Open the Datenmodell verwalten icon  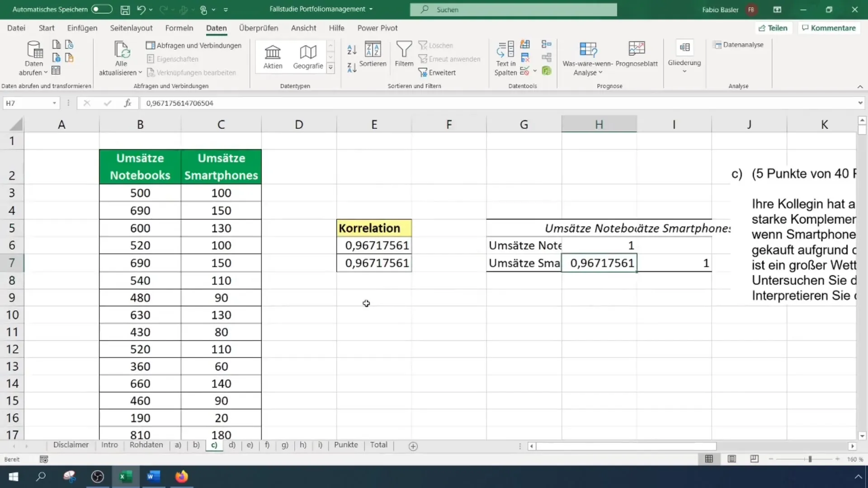tap(547, 70)
